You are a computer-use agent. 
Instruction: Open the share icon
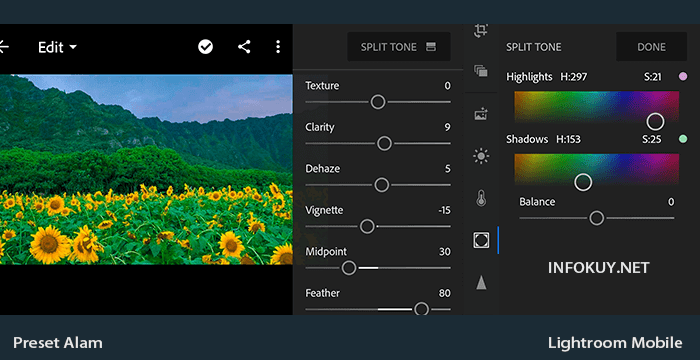tap(244, 46)
